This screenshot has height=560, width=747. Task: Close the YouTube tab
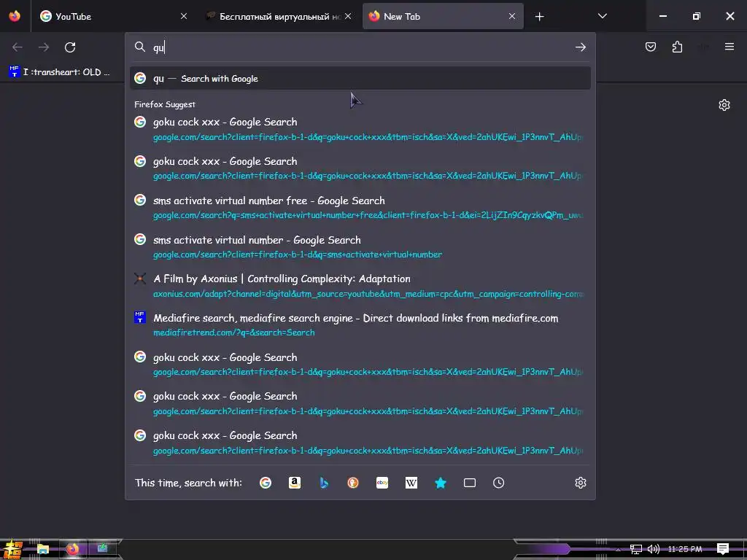[184, 16]
